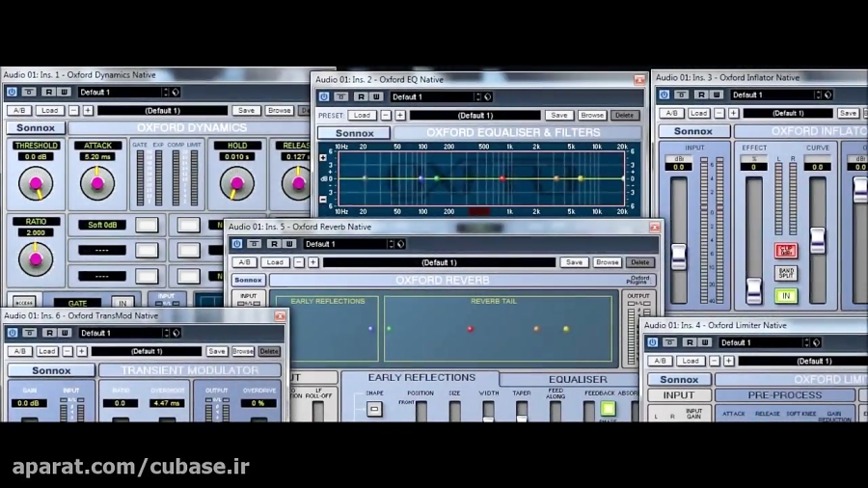Screen dimensions: 868x488
Task: Toggle the green Feedback button in Reverb
Action: tap(608, 409)
